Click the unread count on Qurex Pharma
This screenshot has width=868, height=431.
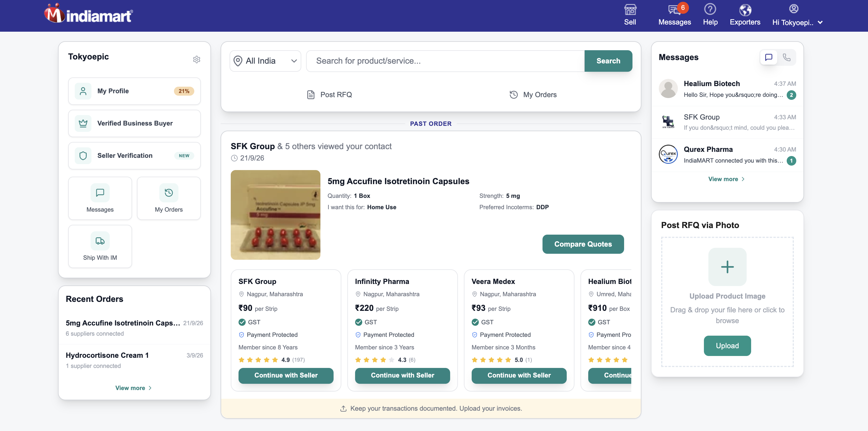coord(791,161)
